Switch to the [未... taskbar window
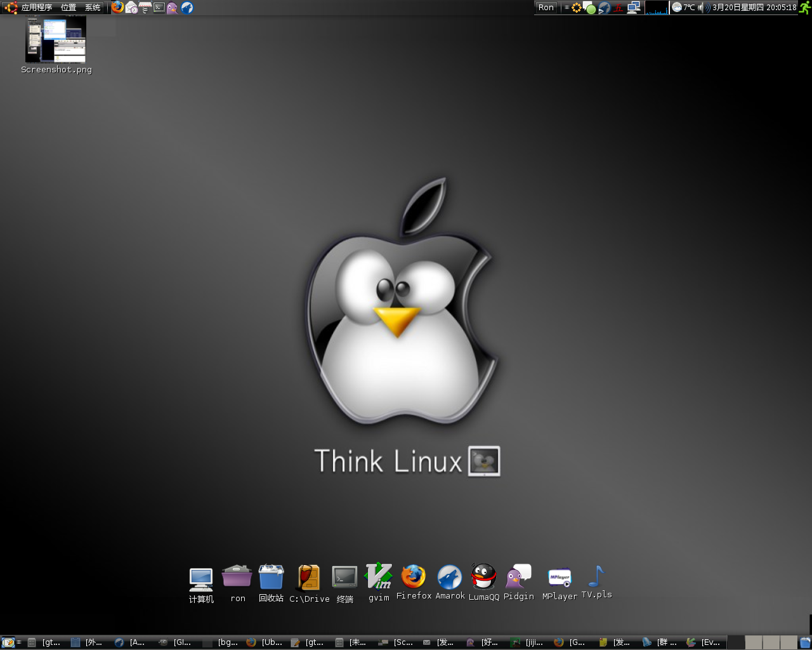This screenshot has width=812, height=650. tap(352, 642)
